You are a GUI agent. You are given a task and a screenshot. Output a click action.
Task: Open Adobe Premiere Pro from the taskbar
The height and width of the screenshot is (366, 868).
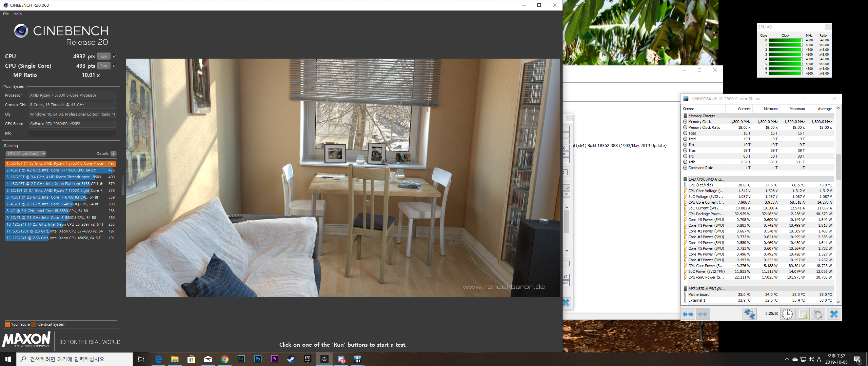coord(275,359)
